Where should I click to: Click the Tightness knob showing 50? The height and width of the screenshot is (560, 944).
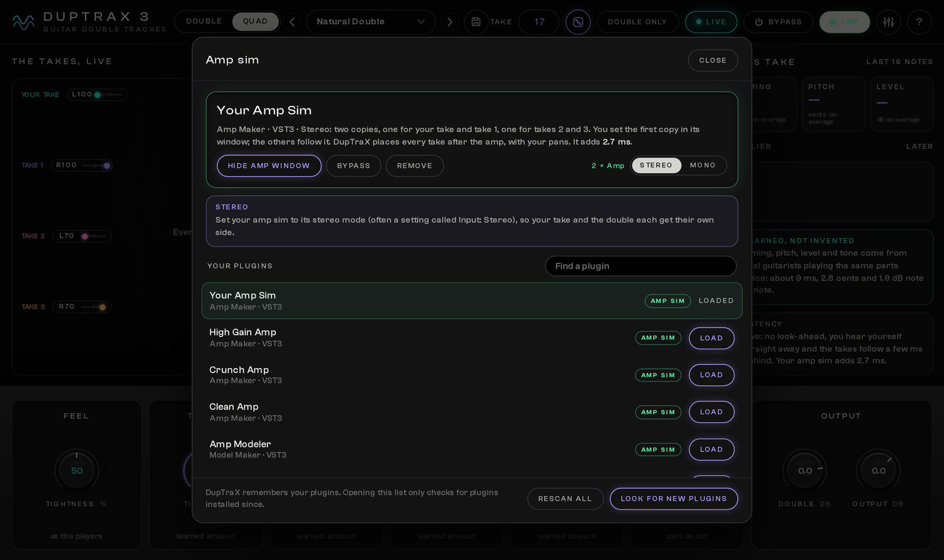77,470
